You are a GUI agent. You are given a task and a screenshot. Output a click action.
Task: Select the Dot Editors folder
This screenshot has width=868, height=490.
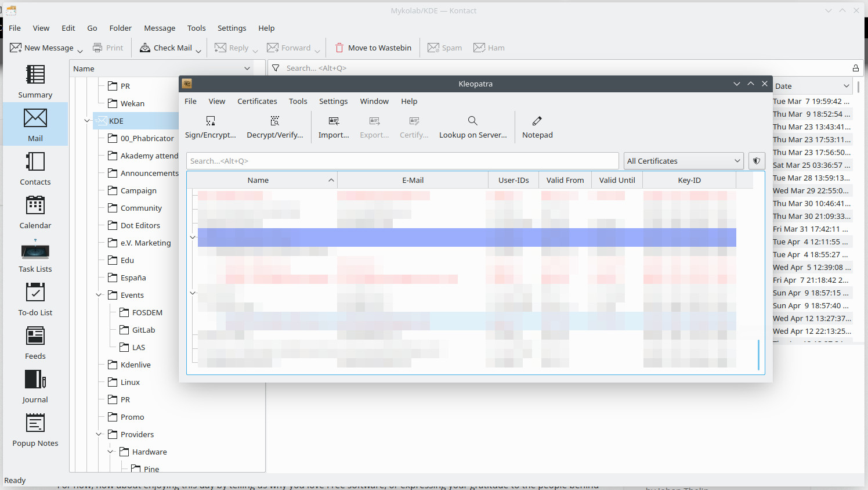tap(134, 225)
